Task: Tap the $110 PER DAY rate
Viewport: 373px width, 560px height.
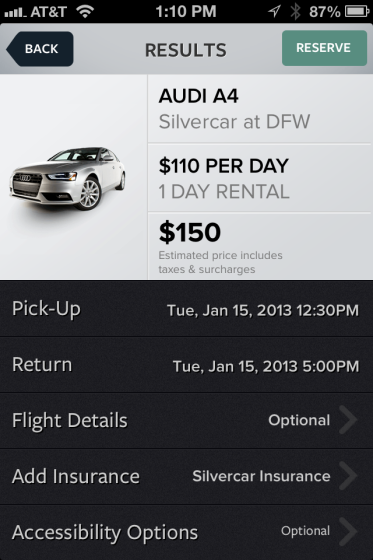Action: 224,166
